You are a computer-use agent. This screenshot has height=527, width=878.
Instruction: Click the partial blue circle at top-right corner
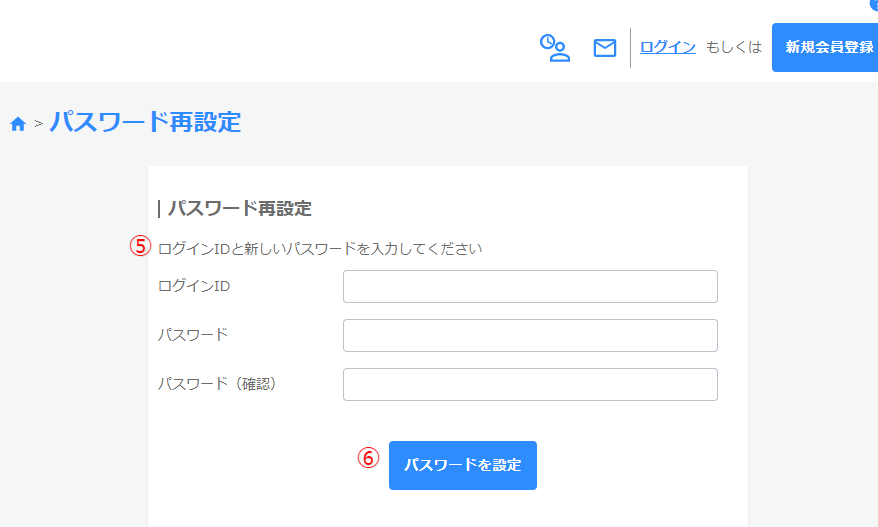874,4
